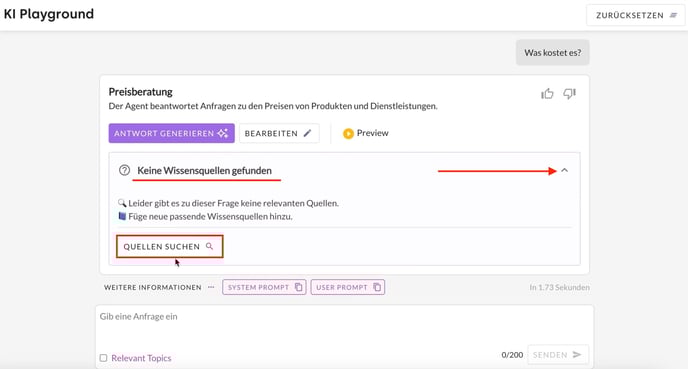Click the orange Preview play icon
This screenshot has height=369, width=688.
click(x=348, y=133)
